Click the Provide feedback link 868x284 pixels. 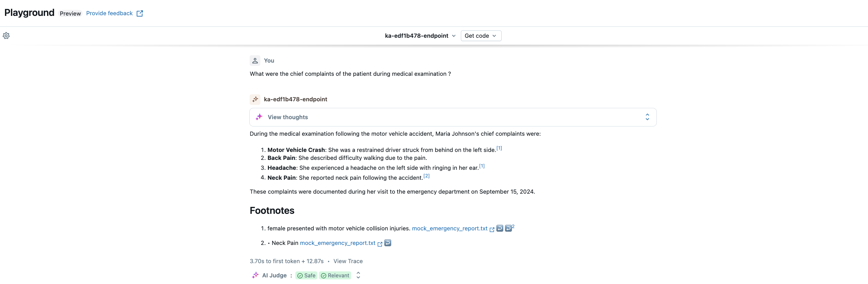[x=109, y=14]
